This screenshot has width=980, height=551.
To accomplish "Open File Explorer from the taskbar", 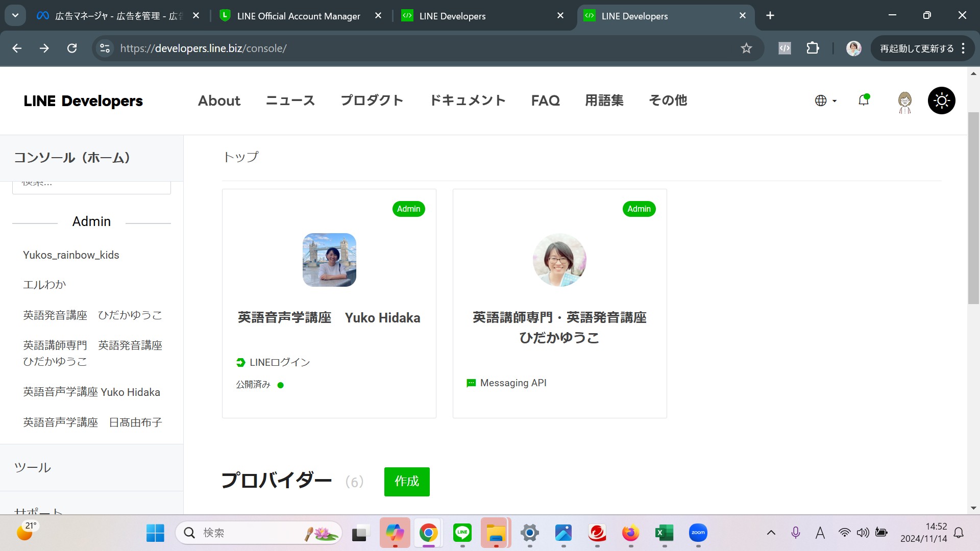I will coord(496,533).
